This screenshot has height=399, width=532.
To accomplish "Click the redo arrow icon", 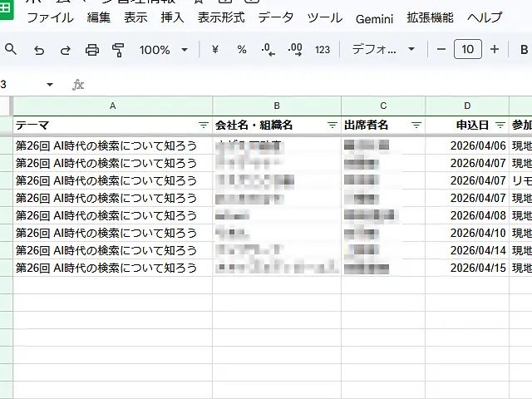I will pos(65,50).
